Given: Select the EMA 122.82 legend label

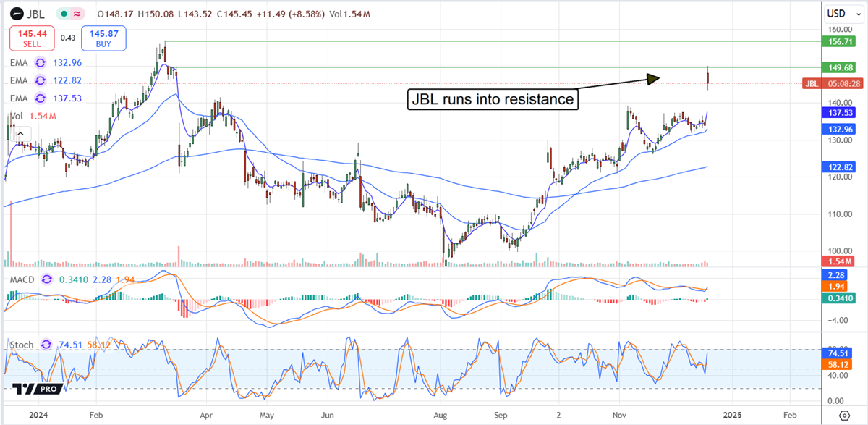Looking at the screenshot, I should (20, 80).
